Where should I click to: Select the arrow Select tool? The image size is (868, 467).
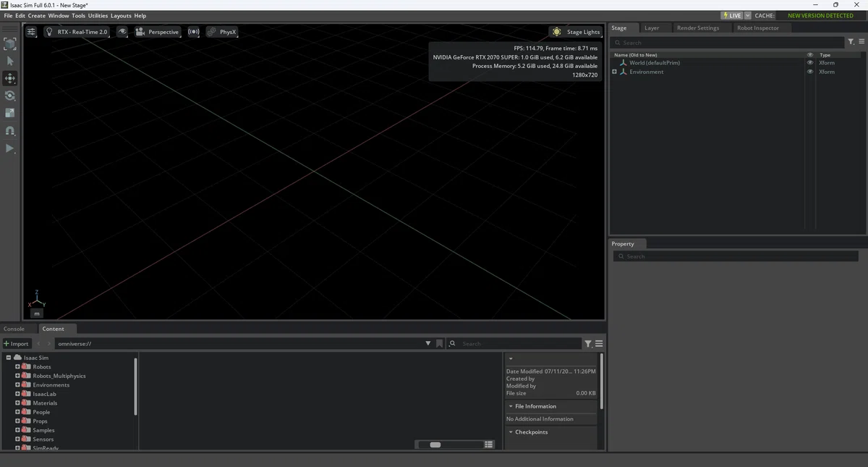(10, 61)
